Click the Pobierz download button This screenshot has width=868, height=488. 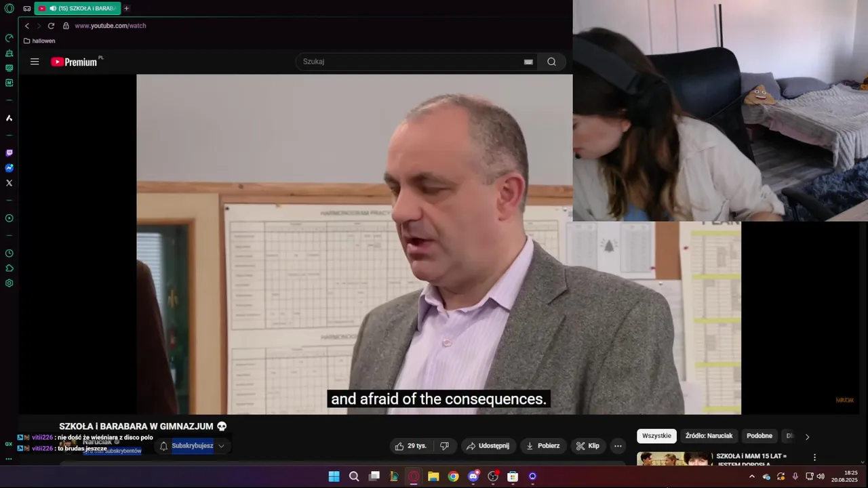(543, 446)
